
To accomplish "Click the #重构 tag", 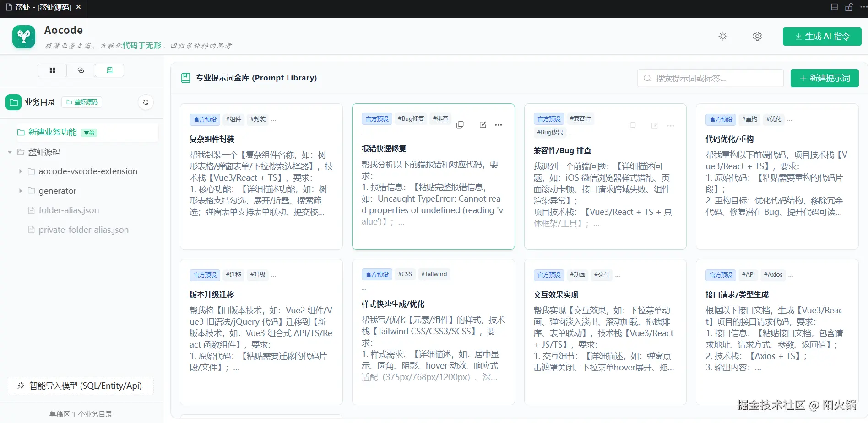I will point(749,119).
